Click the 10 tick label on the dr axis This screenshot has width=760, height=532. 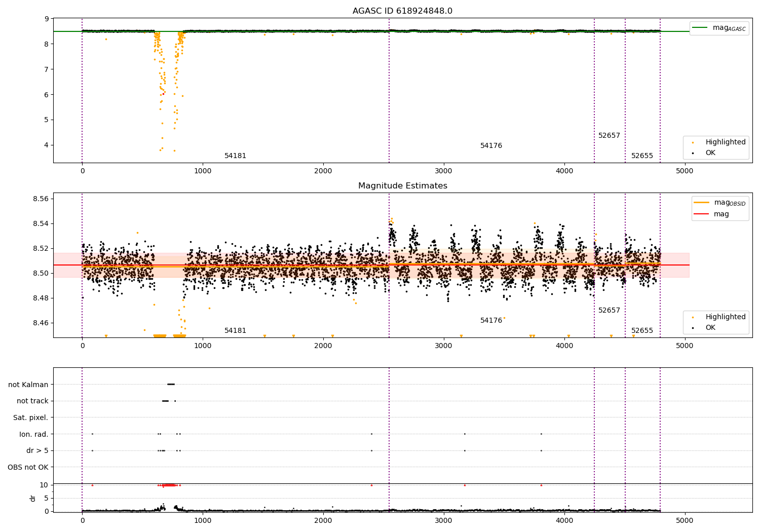click(44, 485)
